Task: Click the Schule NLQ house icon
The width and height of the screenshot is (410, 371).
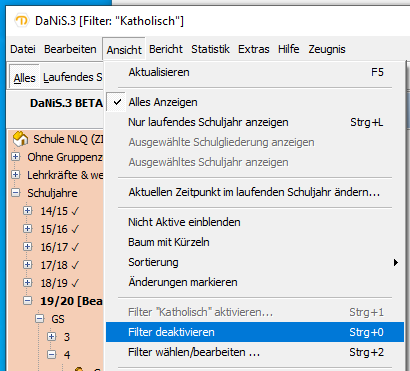Action: click(x=20, y=139)
